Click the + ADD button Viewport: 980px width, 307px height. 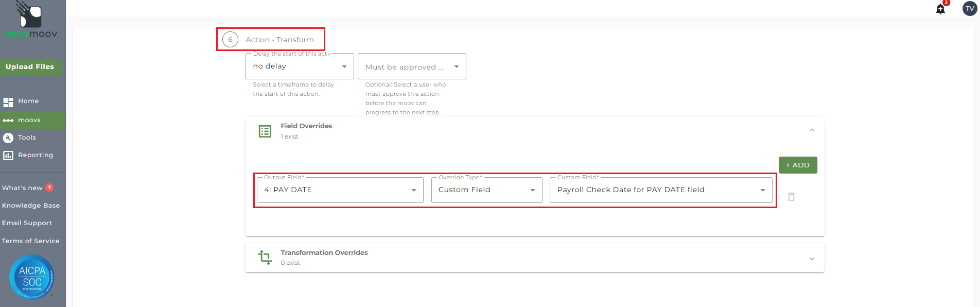click(798, 165)
